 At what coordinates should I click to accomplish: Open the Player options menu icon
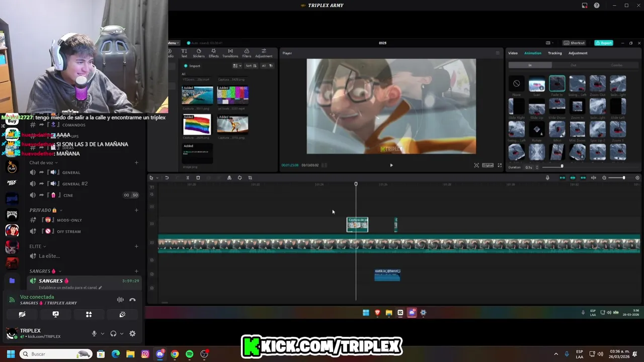click(498, 53)
